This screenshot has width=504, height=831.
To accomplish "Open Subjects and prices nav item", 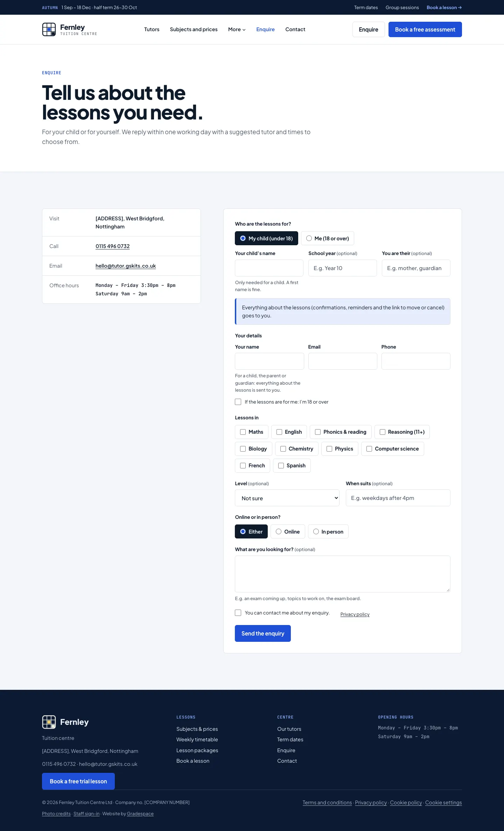I will pyautogui.click(x=194, y=29).
